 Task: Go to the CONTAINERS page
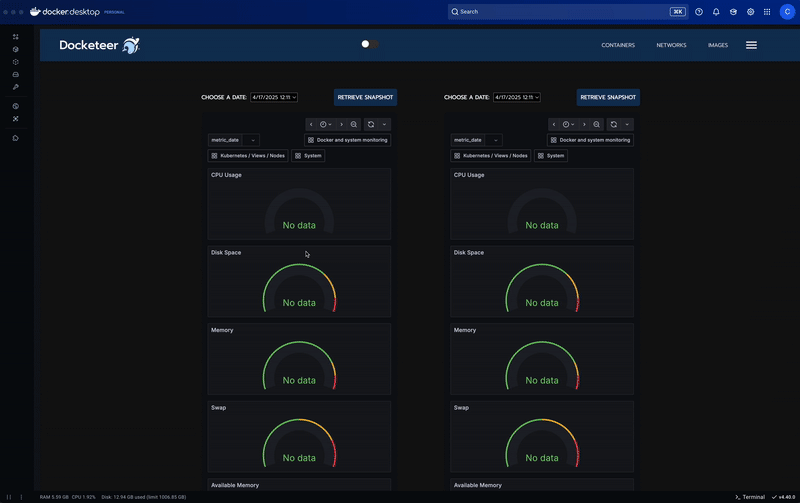pyautogui.click(x=618, y=45)
